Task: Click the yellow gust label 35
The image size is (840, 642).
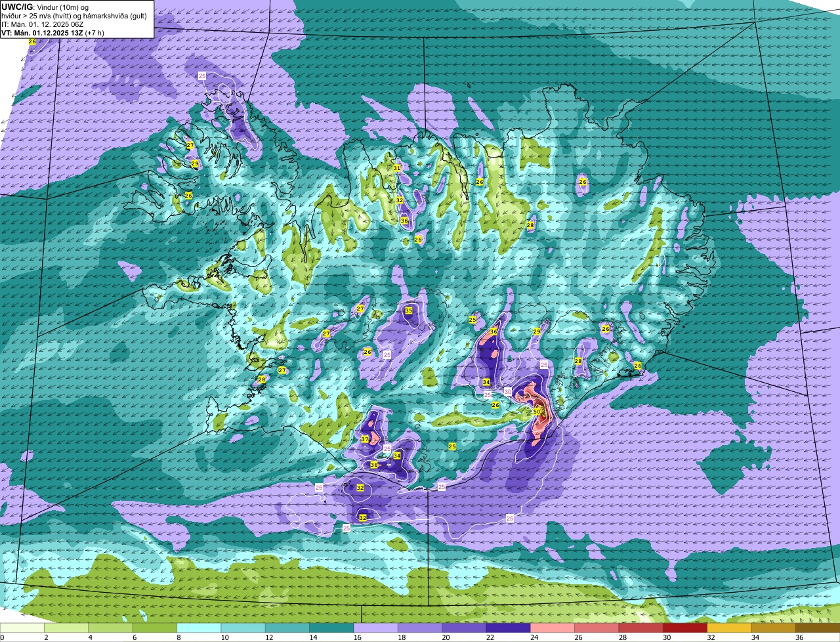Action: pyautogui.click(x=408, y=310)
